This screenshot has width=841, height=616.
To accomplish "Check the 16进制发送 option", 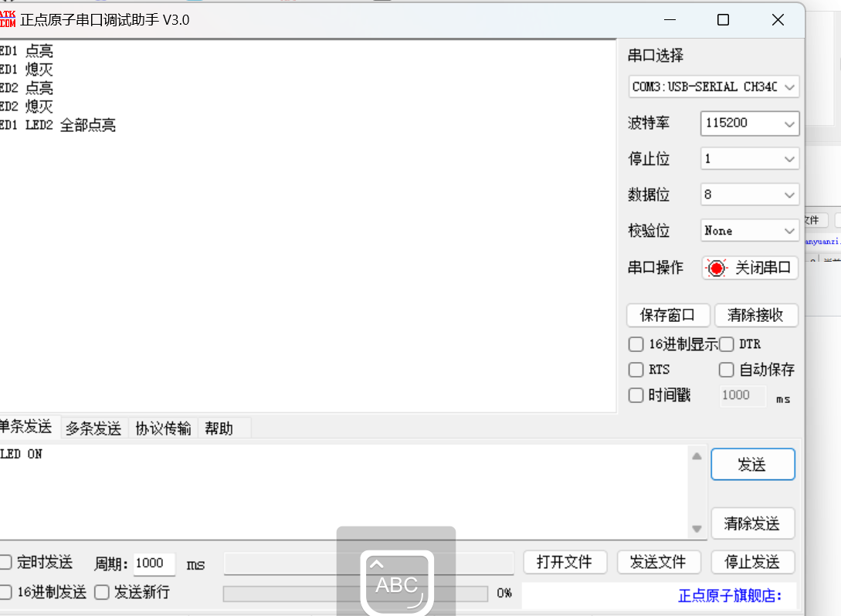I will (x=5, y=592).
